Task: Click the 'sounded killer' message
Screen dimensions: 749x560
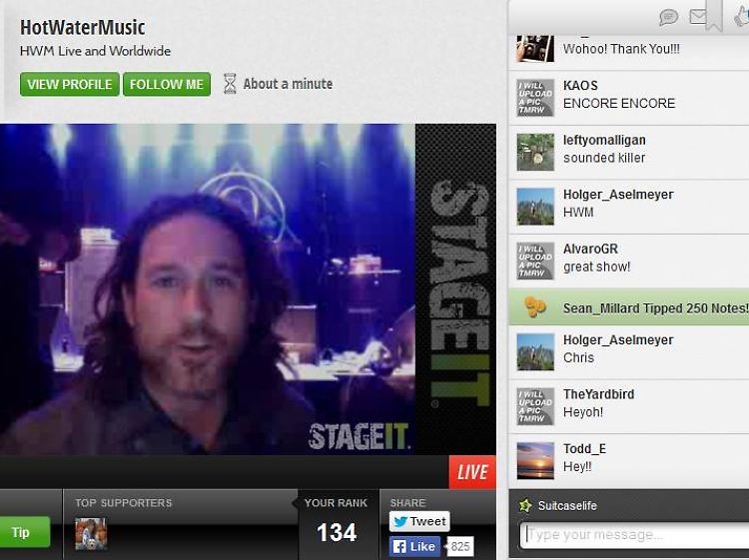Action: (x=604, y=158)
